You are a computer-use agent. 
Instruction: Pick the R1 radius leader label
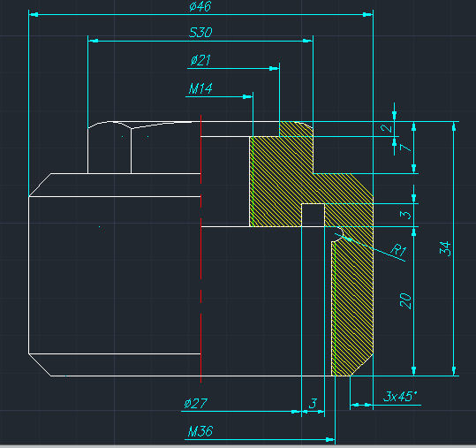click(x=398, y=250)
